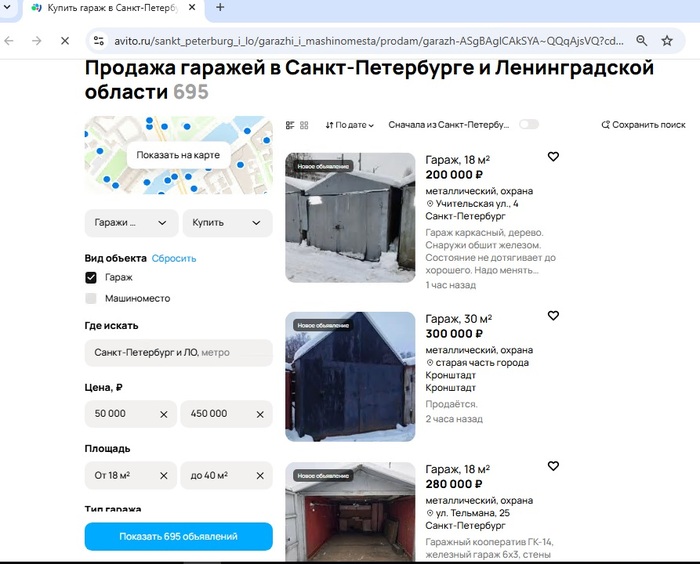Click the Где искать location input field
The height and width of the screenshot is (564, 700).
pyautogui.click(x=179, y=353)
